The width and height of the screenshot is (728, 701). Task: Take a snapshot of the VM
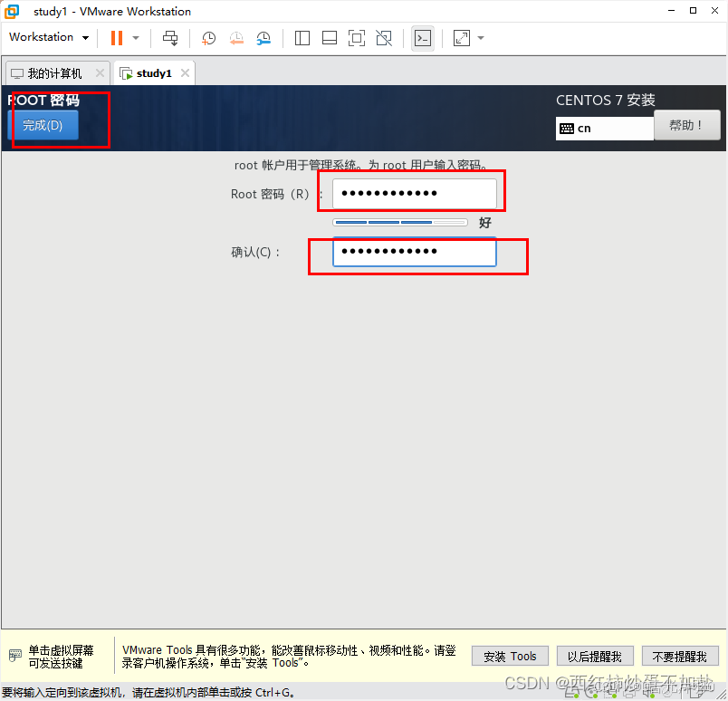tap(208, 38)
